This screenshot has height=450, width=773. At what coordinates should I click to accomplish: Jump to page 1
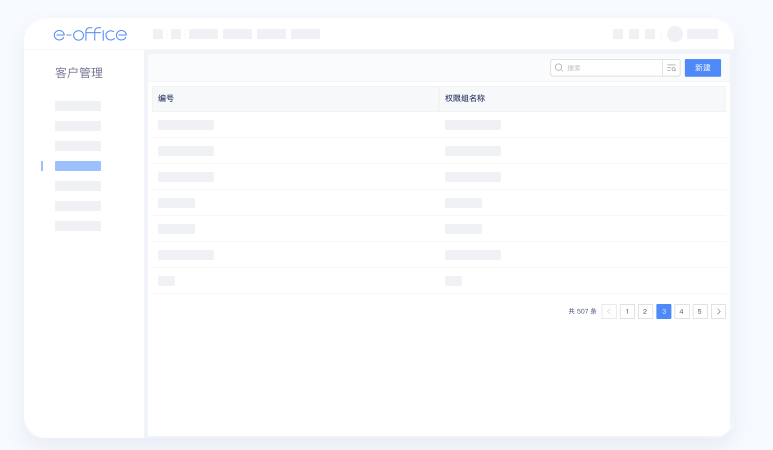coord(627,311)
